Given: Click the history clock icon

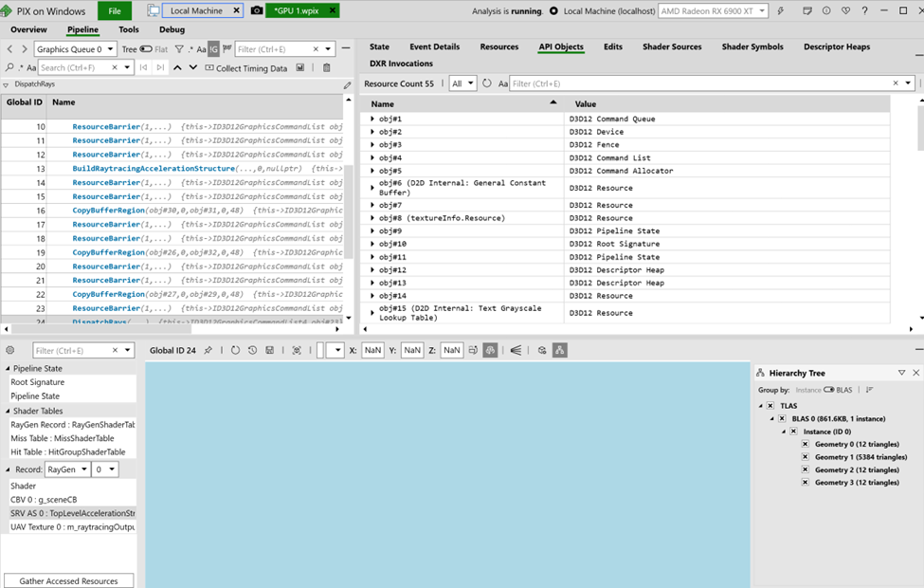Looking at the screenshot, I should [252, 350].
